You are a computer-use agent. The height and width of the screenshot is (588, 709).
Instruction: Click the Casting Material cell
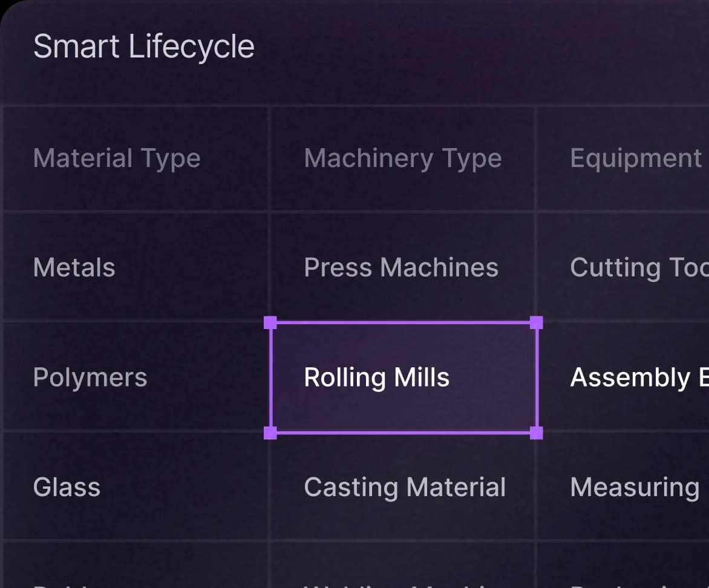click(x=405, y=488)
